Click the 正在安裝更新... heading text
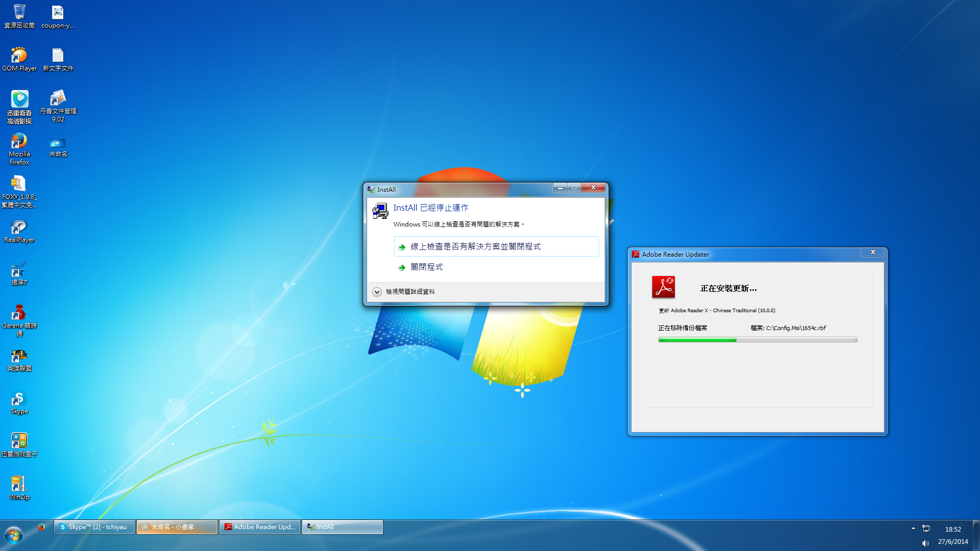Viewport: 980px width, 551px height. click(x=728, y=288)
